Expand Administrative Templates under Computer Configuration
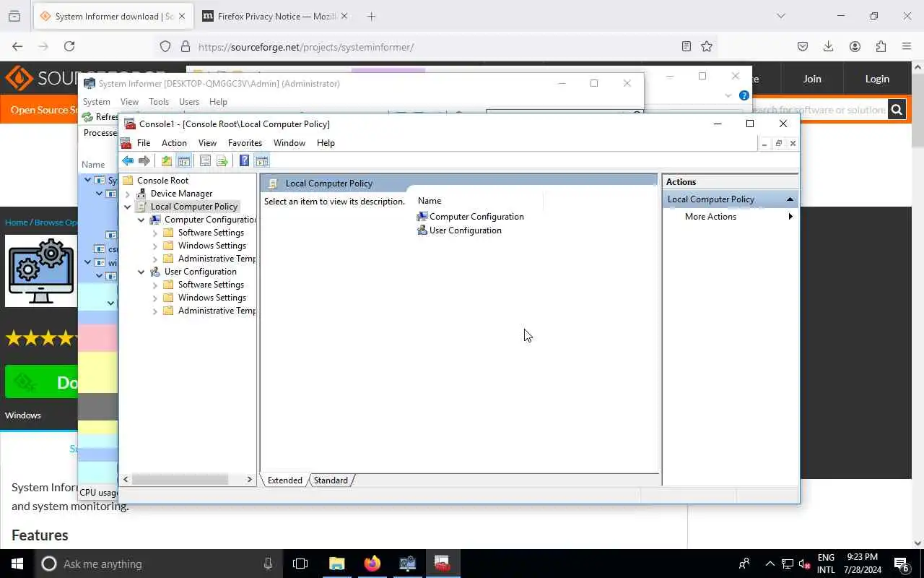This screenshot has height=578, width=924. coord(155,259)
